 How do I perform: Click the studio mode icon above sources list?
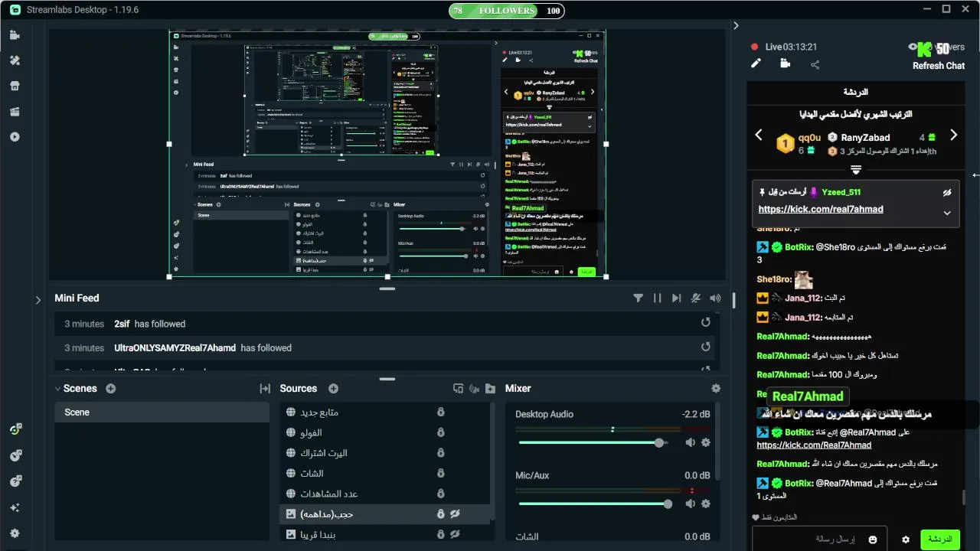click(x=458, y=389)
